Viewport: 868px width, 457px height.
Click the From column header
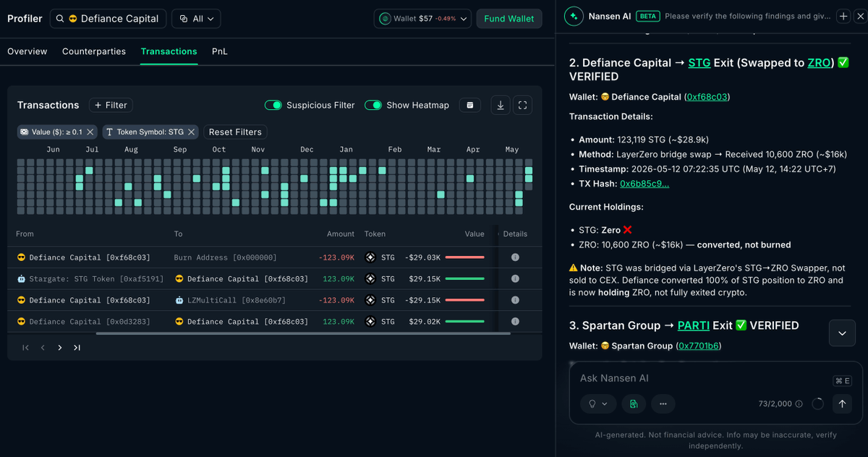coord(25,234)
